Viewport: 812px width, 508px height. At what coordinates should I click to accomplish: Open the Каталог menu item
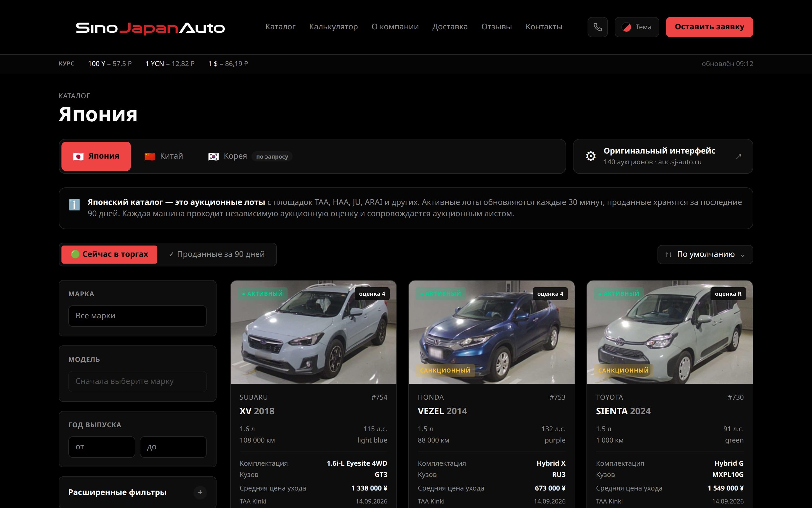click(x=280, y=27)
